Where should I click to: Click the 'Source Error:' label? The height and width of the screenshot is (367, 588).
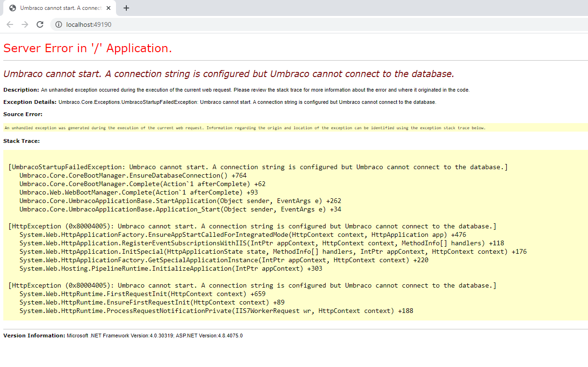tap(23, 114)
